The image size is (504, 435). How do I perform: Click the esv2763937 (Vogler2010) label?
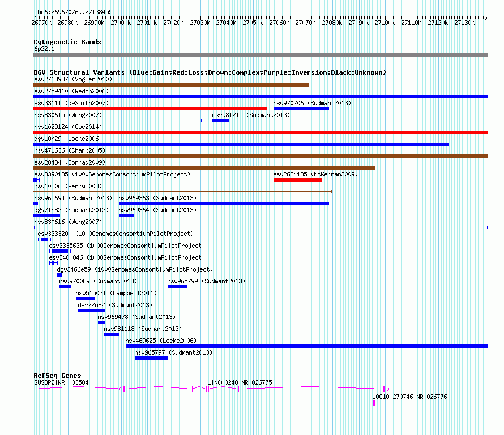coord(73,79)
